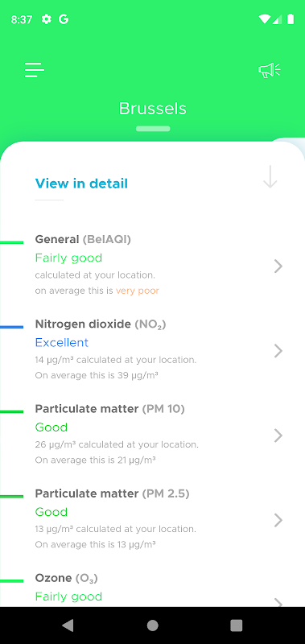Image resolution: width=305 pixels, height=644 pixels.
Task: Expand Particulate matter PM 10 chevron
Action: click(278, 436)
